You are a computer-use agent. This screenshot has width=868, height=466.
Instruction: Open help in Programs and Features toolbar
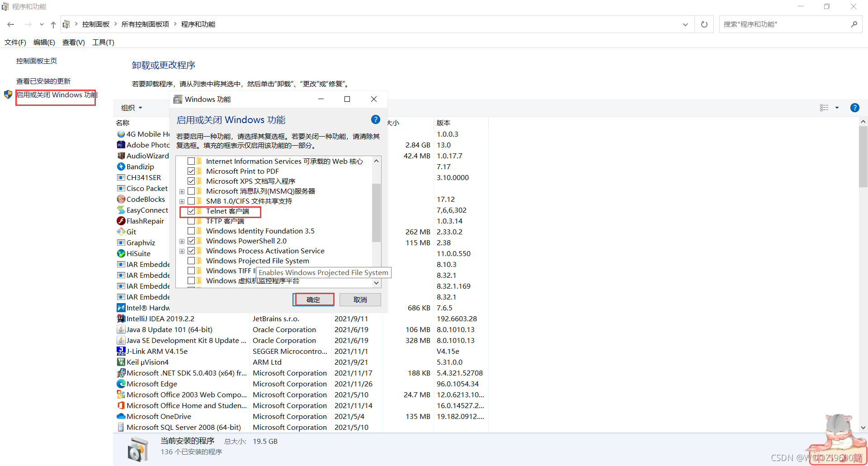click(854, 108)
